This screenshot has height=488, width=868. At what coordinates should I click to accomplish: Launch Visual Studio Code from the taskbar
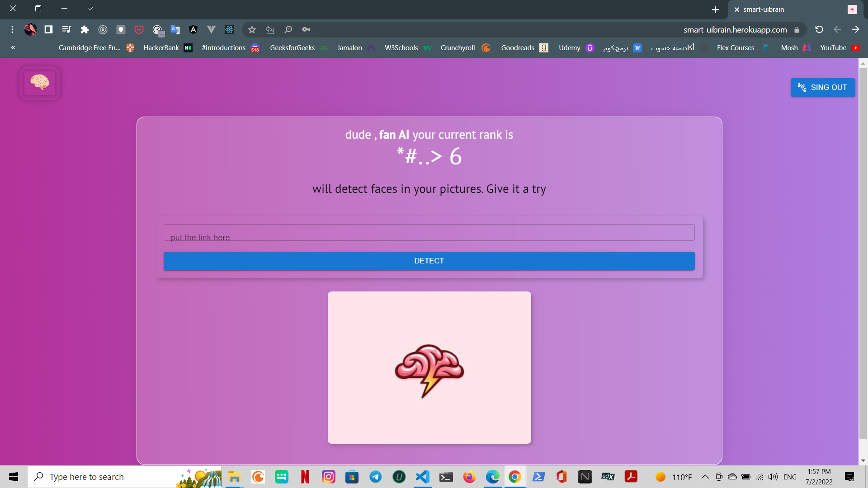point(422,476)
